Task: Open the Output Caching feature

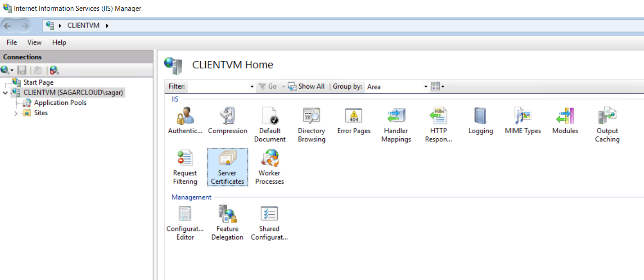Action: (607, 125)
